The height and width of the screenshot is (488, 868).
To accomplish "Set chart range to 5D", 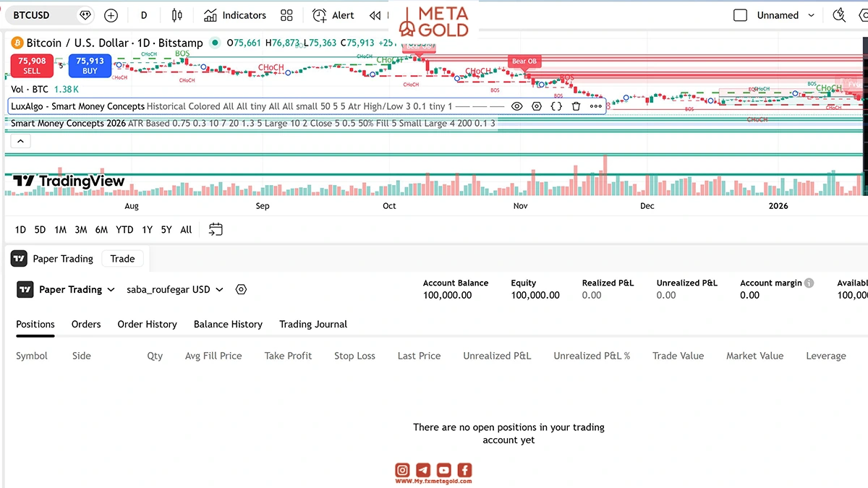I will pyautogui.click(x=40, y=230).
